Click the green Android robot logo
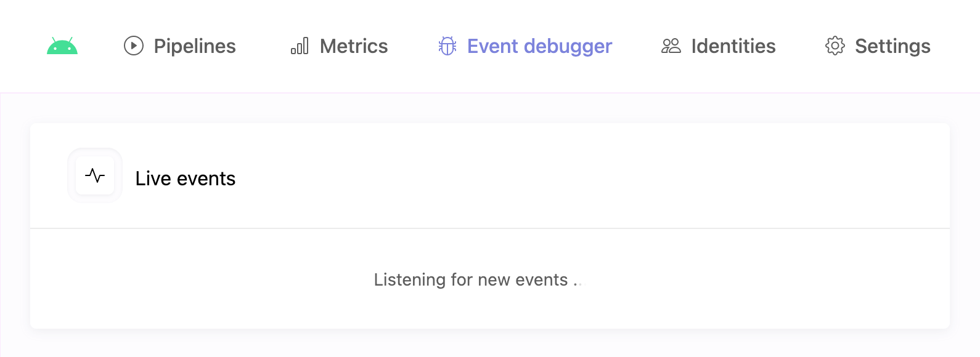This screenshot has height=357, width=980. pos(62,46)
